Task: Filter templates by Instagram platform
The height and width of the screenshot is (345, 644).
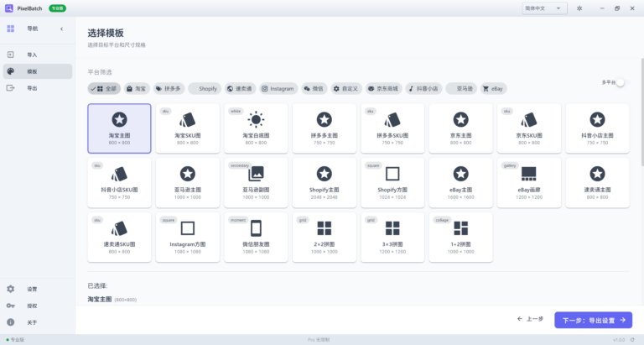Action: click(278, 88)
